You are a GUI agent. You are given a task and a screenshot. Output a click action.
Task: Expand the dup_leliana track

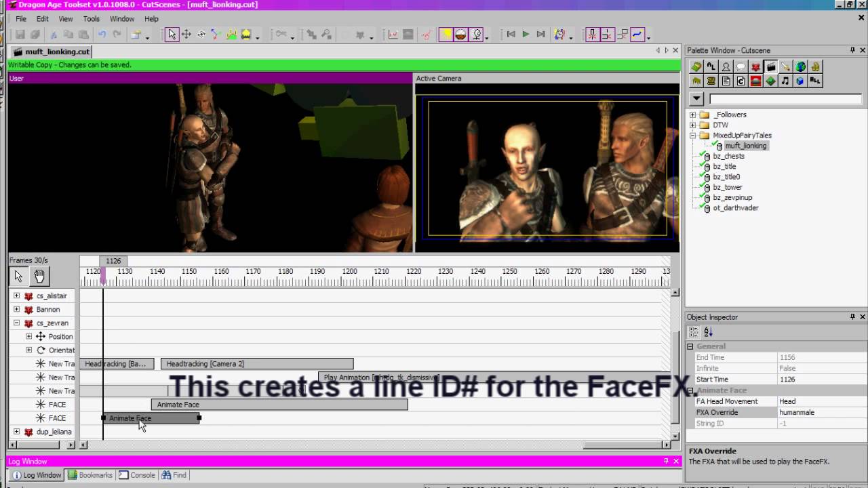coord(16,431)
